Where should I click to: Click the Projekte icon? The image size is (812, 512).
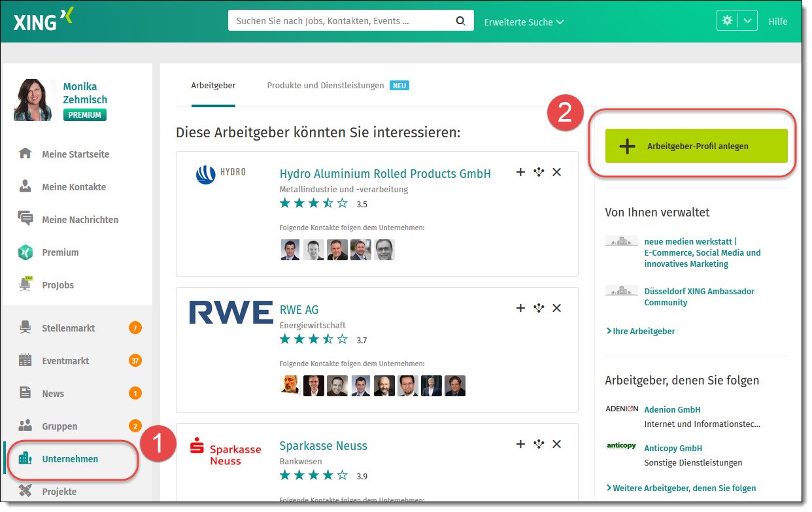point(25,491)
